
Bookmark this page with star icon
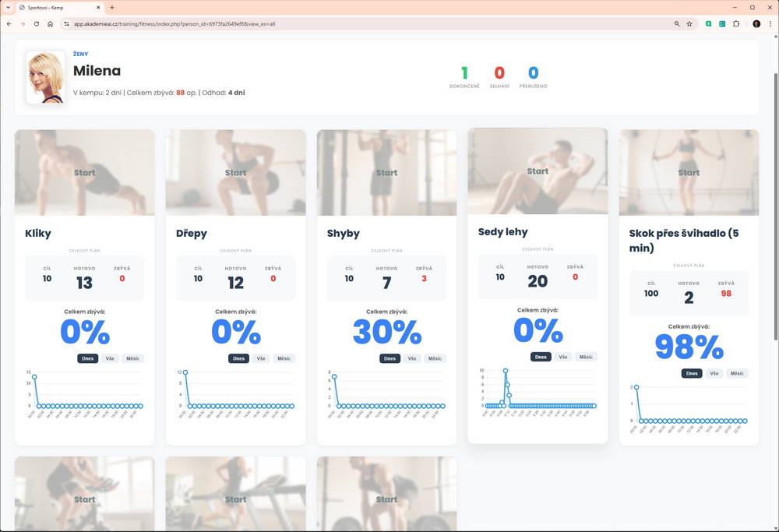click(x=689, y=24)
